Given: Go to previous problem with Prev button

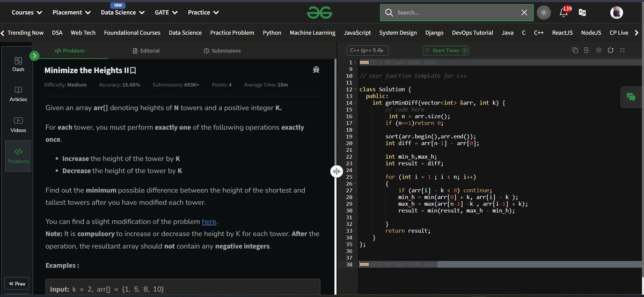Looking at the screenshot, I should pyautogui.click(x=17, y=284).
